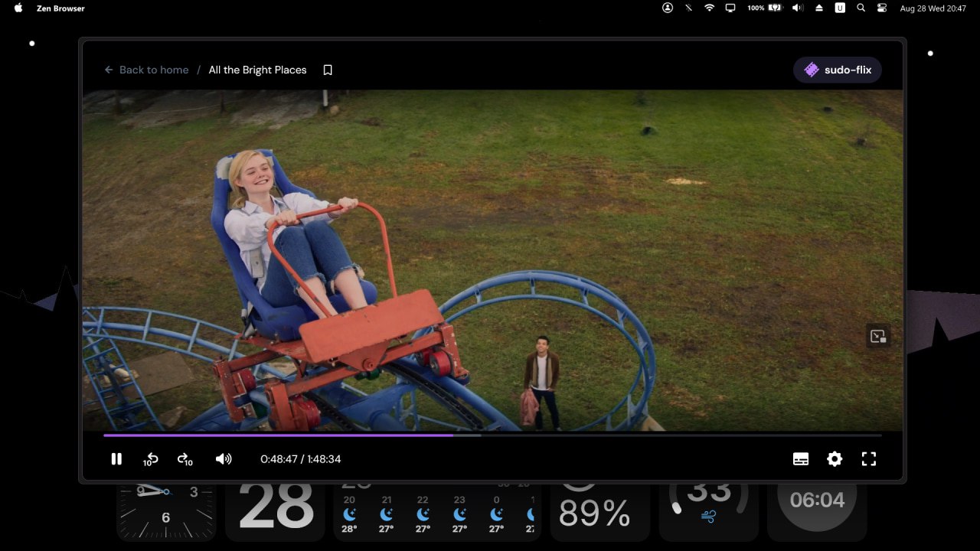This screenshot has width=980, height=551.
Task: Open Spotlight search
Action: click(x=861, y=8)
